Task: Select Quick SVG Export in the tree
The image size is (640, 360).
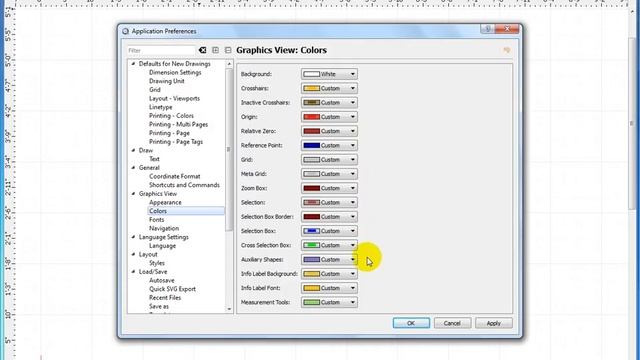Action: 172,289
